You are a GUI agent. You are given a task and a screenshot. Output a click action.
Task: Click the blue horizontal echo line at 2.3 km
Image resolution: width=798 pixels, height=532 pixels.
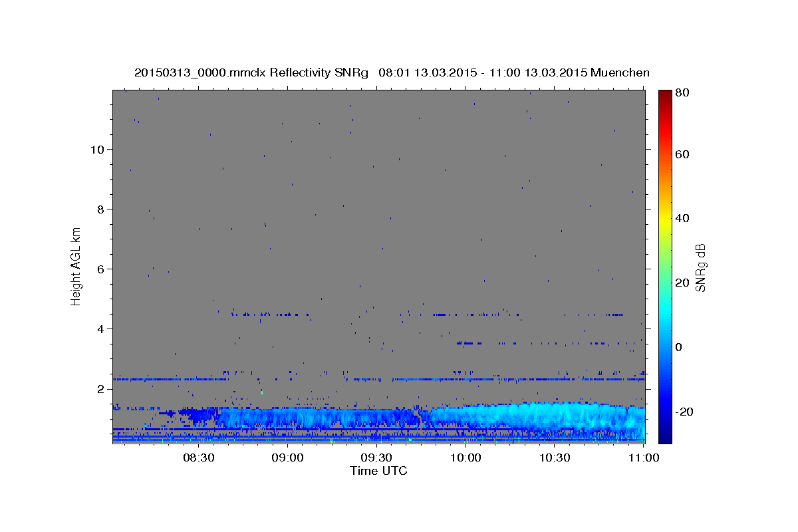pyautogui.click(x=378, y=380)
